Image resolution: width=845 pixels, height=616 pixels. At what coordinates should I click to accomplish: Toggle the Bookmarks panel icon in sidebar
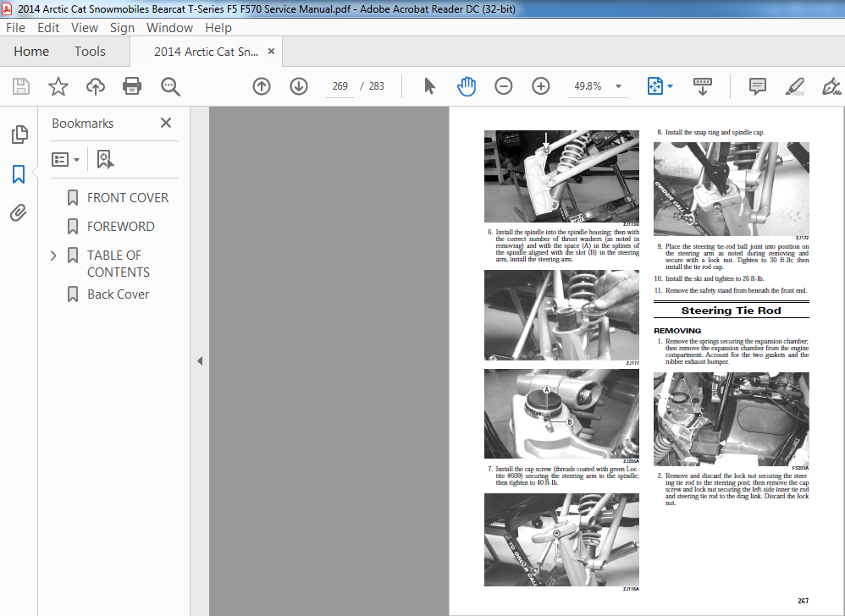point(19,174)
